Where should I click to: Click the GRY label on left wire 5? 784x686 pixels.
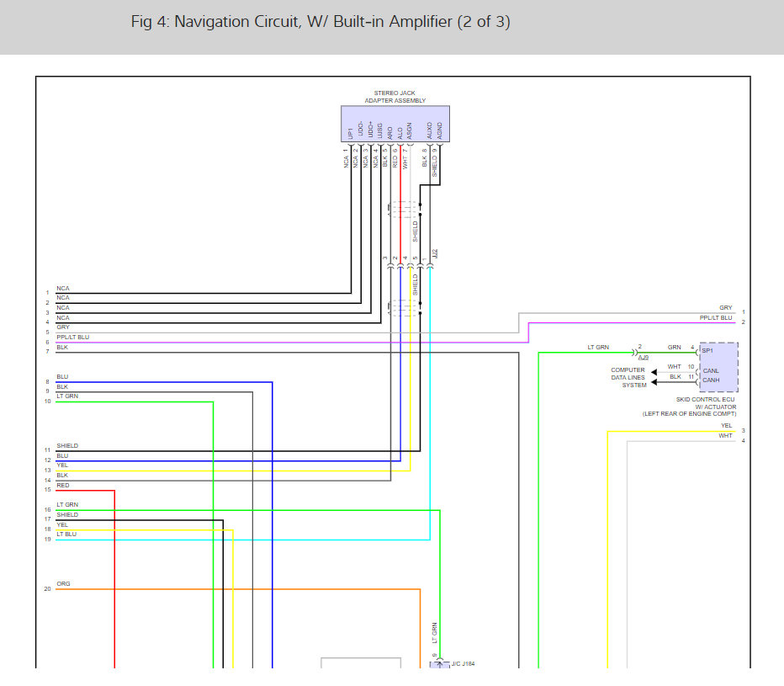(63, 327)
